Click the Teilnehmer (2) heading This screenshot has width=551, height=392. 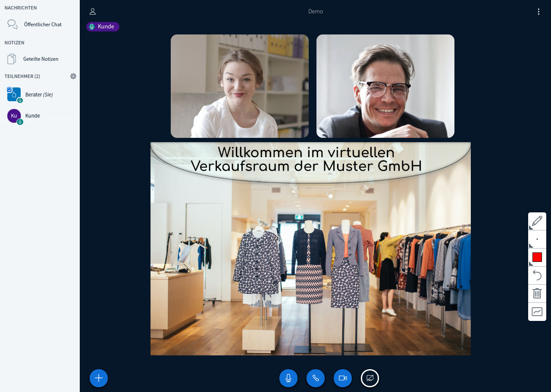(22, 76)
